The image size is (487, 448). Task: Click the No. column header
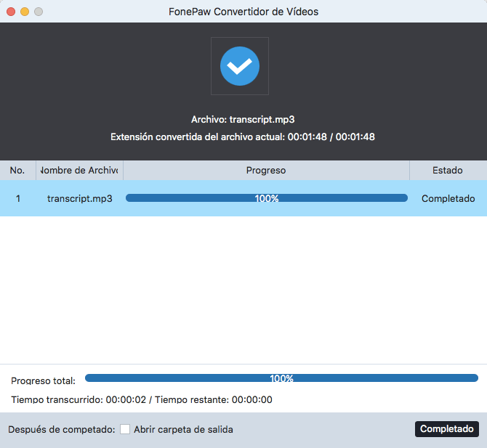[x=17, y=170]
